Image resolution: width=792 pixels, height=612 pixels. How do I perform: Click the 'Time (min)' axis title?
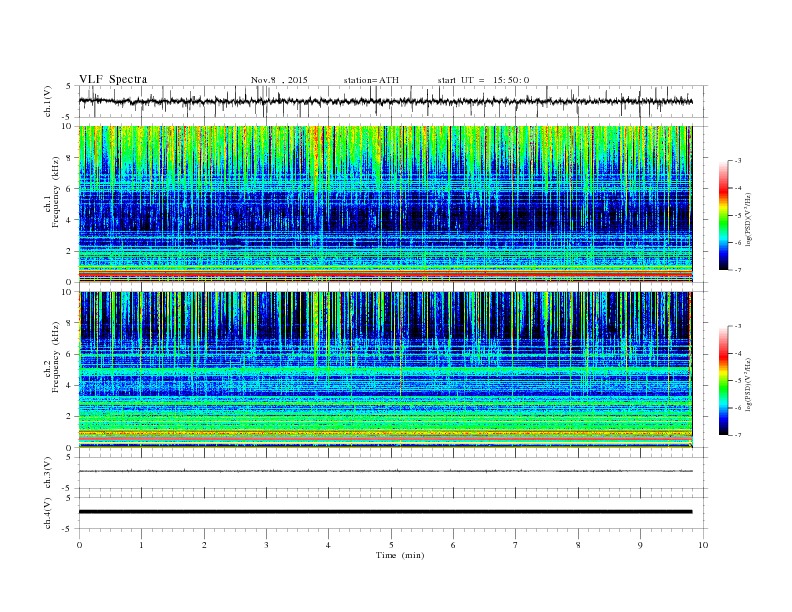tap(400, 555)
